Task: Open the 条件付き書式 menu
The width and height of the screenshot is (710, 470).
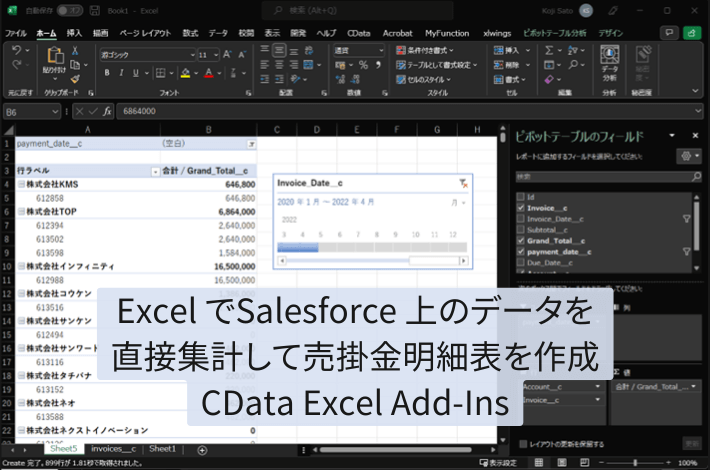Action: 425,50
